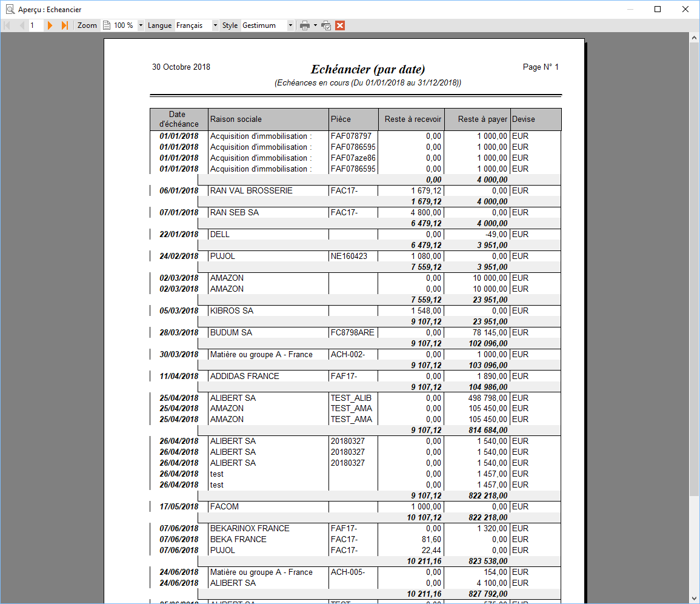The height and width of the screenshot is (604, 700).
Task: Click the '(Echéances en cours...)' subtitle
Action: click(368, 83)
